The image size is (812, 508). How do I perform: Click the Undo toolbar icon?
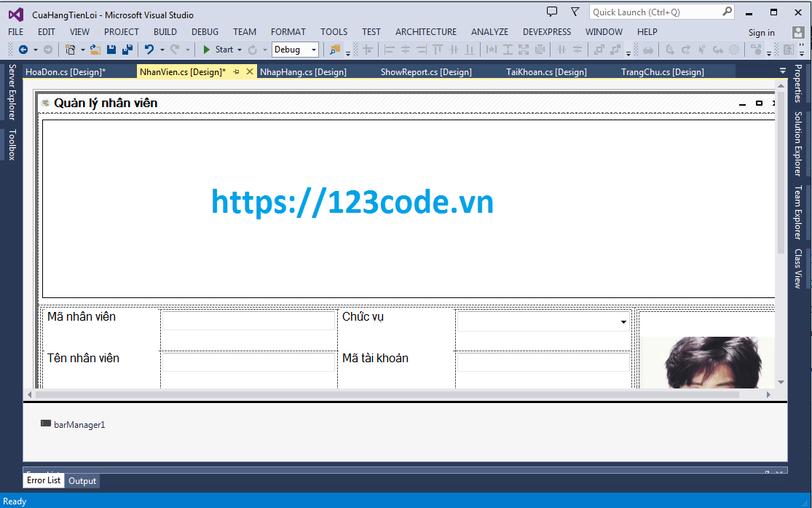click(150, 50)
